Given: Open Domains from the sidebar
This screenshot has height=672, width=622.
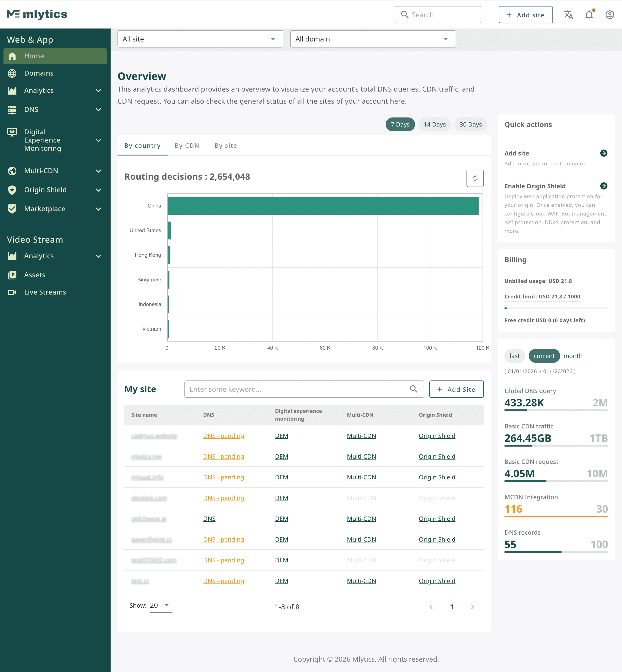Looking at the screenshot, I should (39, 73).
